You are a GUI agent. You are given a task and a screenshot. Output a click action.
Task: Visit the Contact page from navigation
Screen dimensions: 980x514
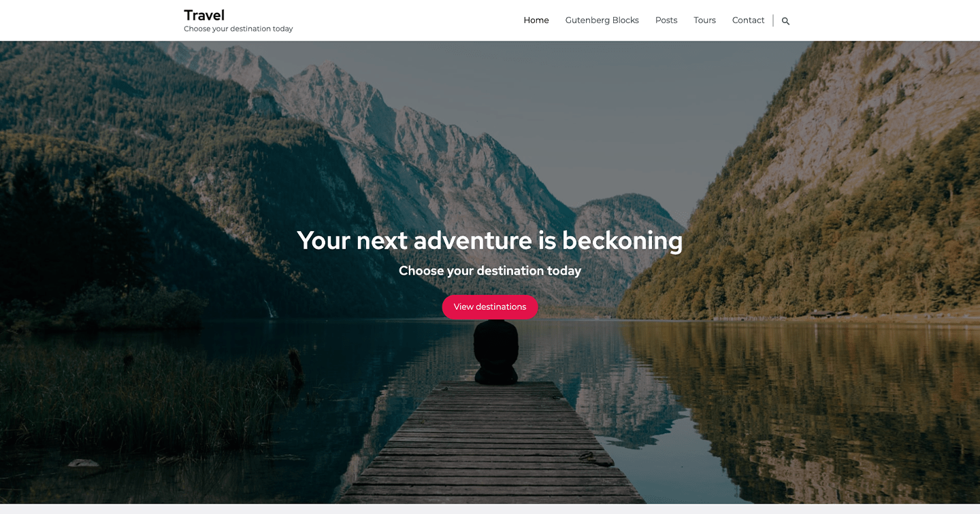[x=749, y=20]
